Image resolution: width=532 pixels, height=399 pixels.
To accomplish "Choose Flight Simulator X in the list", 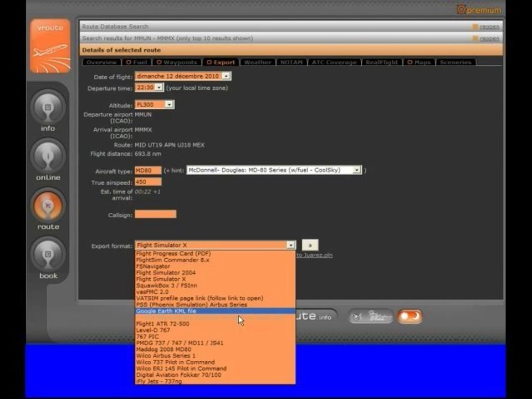I will 215,279.
